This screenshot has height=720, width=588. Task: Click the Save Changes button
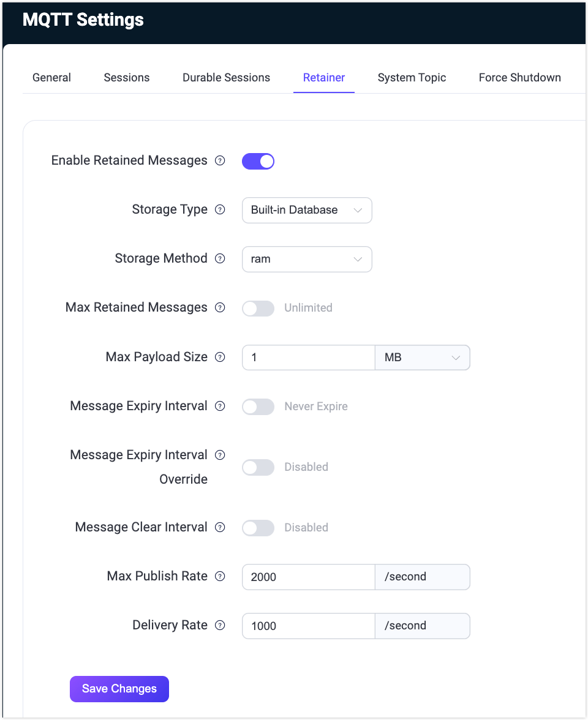click(x=119, y=689)
